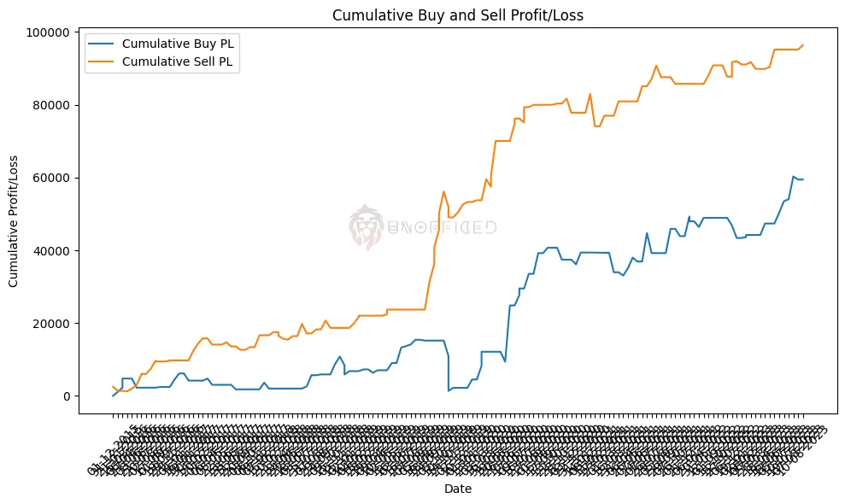The height and width of the screenshot is (504, 845).
Task: Click the left starting point of the blue line
Action: pos(113,396)
